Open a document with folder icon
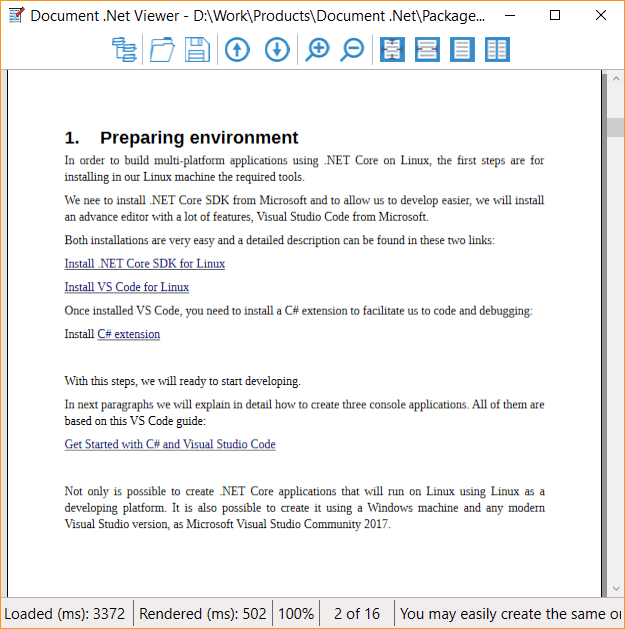 (x=162, y=49)
